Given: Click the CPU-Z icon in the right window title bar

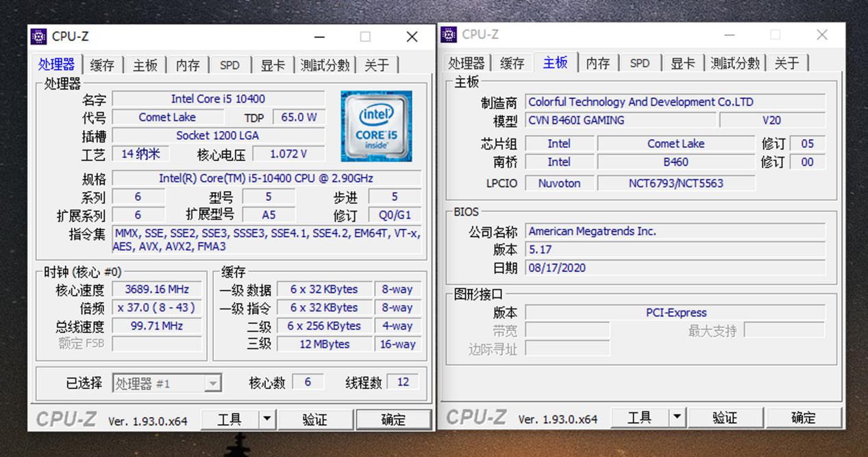Looking at the screenshot, I should tap(449, 34).
